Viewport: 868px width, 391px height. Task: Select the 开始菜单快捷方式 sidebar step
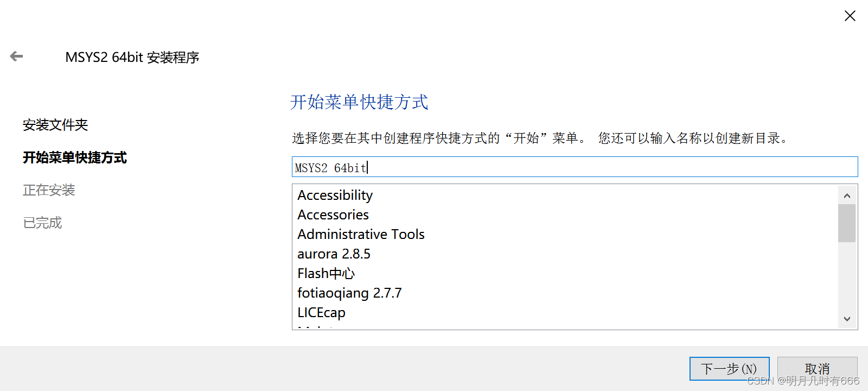point(75,158)
